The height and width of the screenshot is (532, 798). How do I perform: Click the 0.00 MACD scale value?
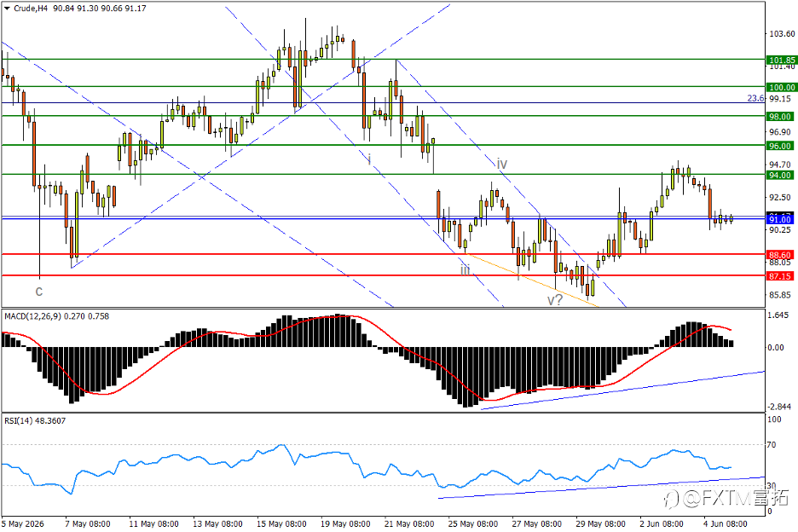(776, 348)
